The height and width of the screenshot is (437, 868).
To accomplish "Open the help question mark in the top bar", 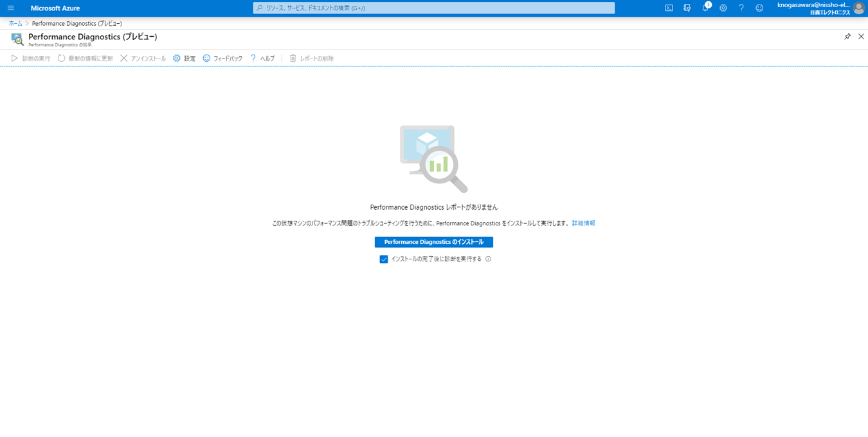I will pos(741,8).
